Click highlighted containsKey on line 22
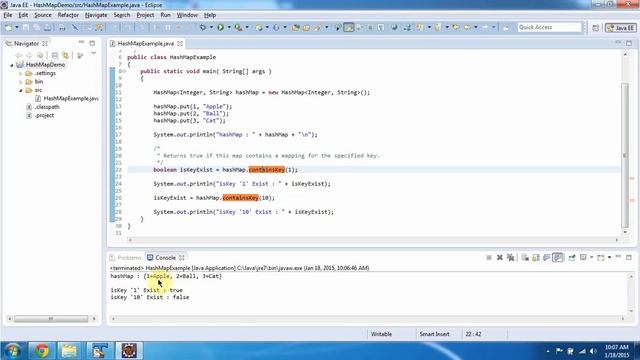640x360 pixels. (x=267, y=170)
